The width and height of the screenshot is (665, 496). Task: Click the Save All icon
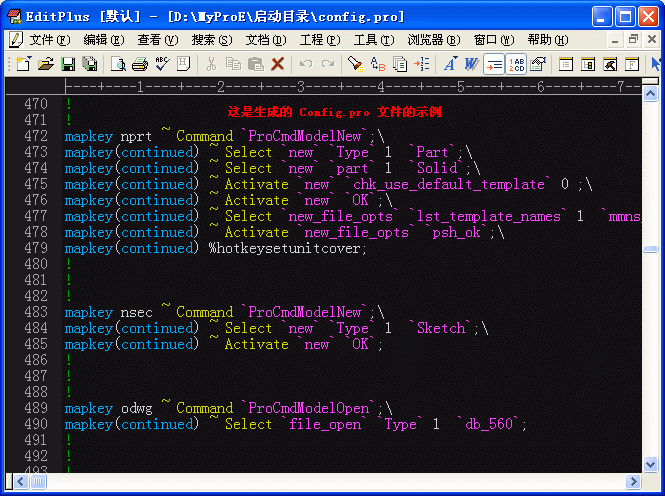pos(89,64)
